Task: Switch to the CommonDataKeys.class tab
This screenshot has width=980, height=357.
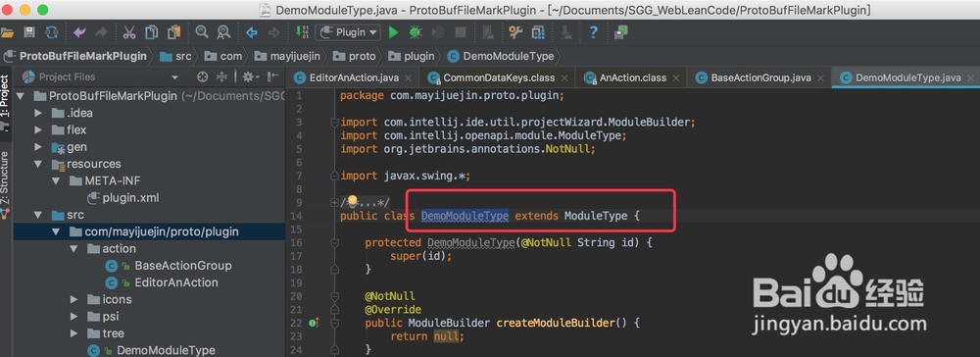Action: pyautogui.click(x=498, y=78)
